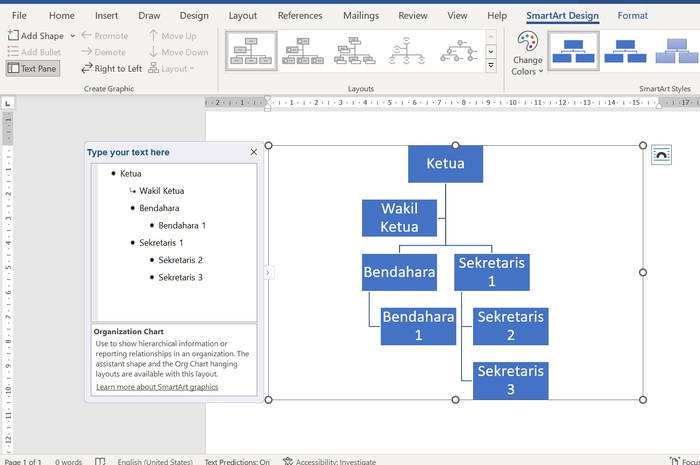
Task: Open the Change Colors dropdown
Action: (x=527, y=54)
